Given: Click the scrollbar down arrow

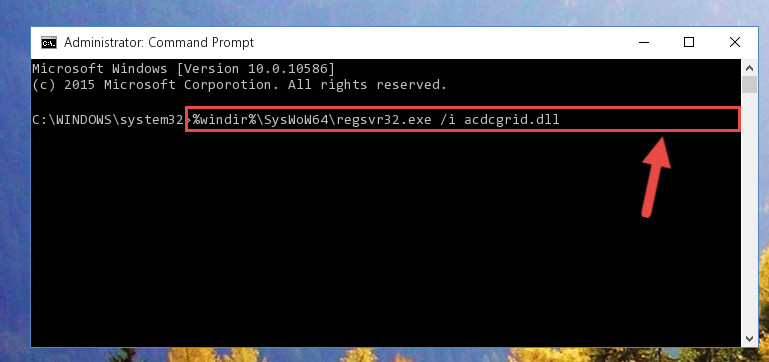Looking at the screenshot, I should point(749,338).
